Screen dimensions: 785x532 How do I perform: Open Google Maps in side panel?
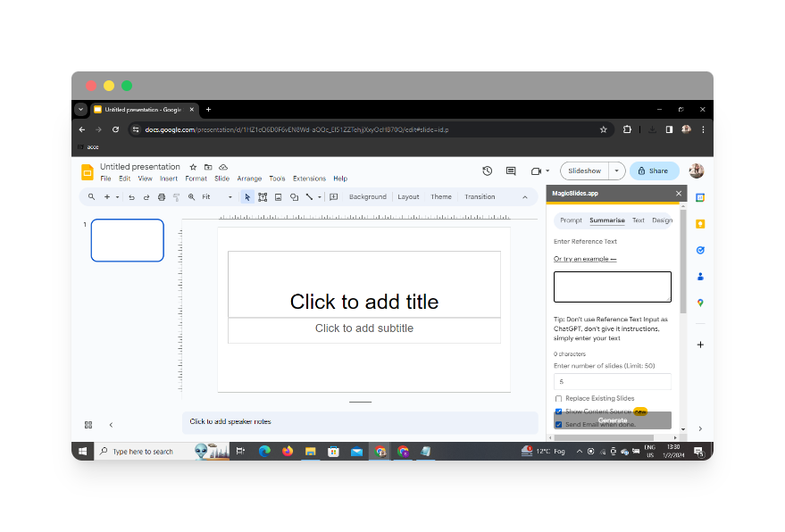pyautogui.click(x=700, y=303)
